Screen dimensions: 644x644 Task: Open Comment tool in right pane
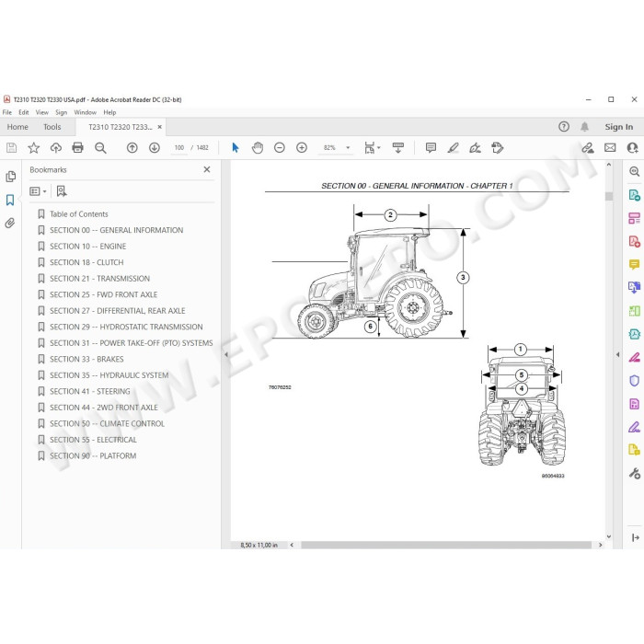(634, 264)
